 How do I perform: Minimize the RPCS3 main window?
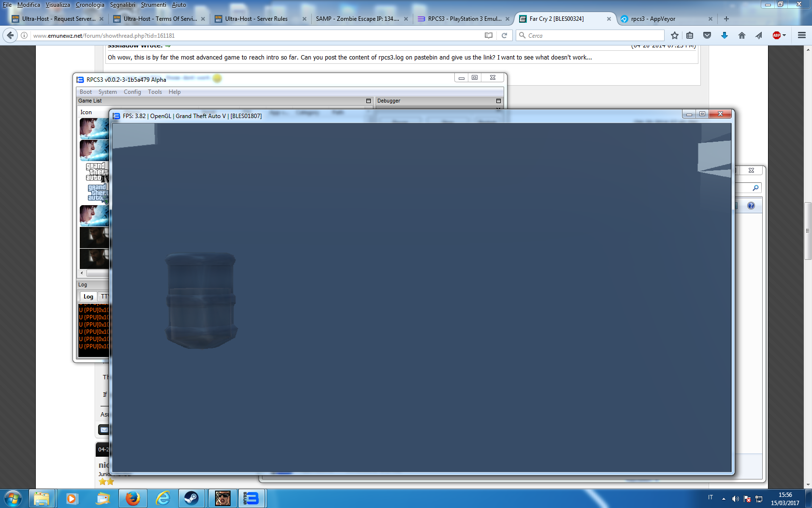pos(462,78)
